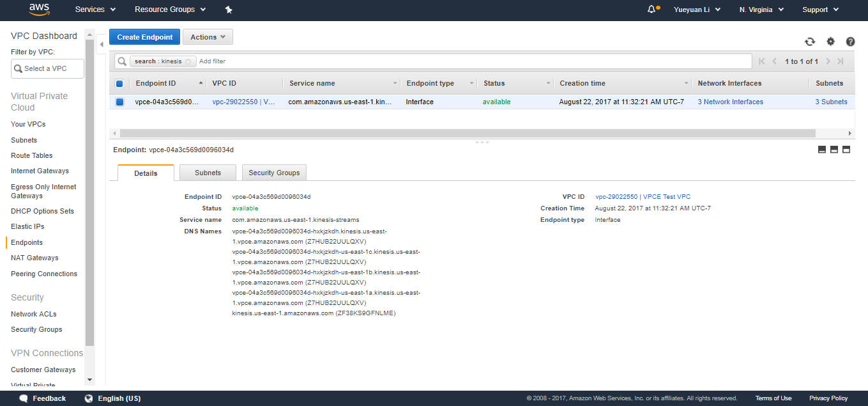Open the Terms of Use link
Viewport: 868px width, 406px height.
pyautogui.click(x=773, y=398)
